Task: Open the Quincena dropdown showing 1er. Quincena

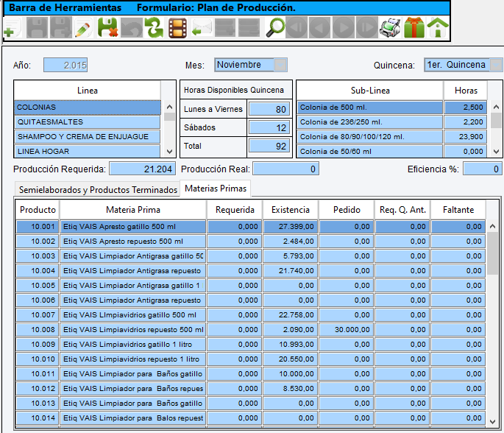Action: click(x=496, y=65)
